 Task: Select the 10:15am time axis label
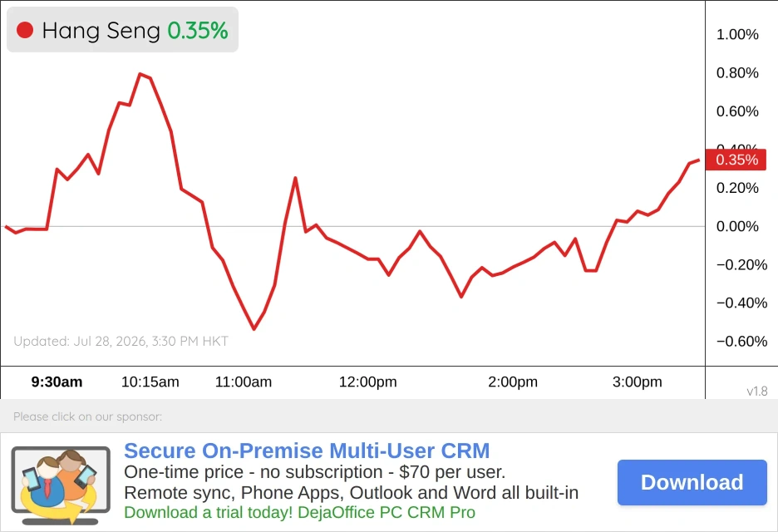(x=150, y=382)
